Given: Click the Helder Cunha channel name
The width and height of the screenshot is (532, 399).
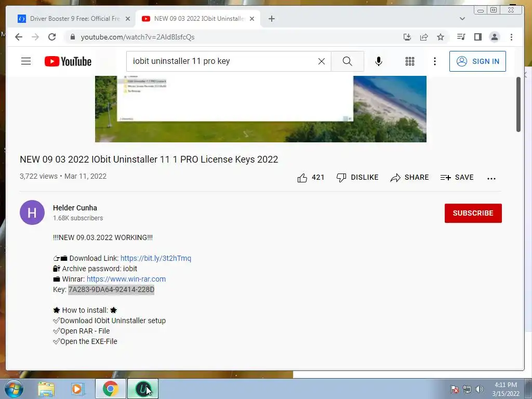Looking at the screenshot, I should (x=75, y=208).
